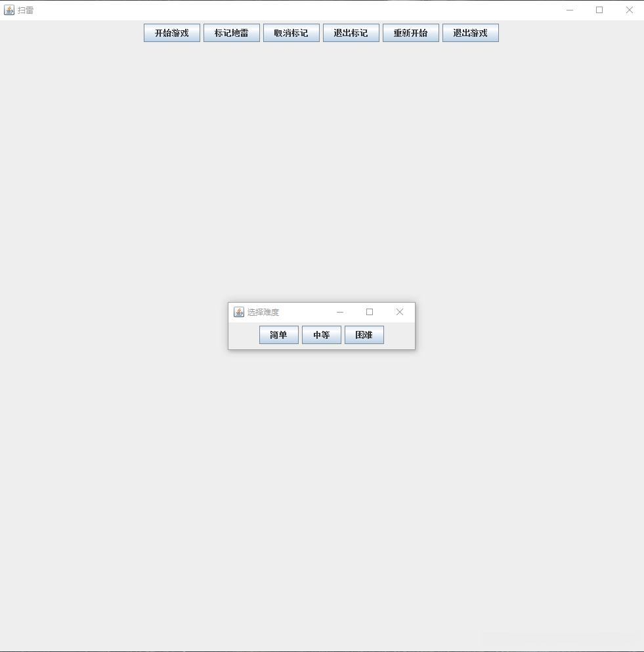Select the 简单 difficulty
The height and width of the screenshot is (652, 644).
[x=278, y=335]
